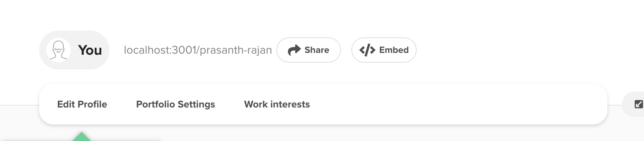Click the gray strip below the tab bar
Image resolution: width=644 pixels, height=141 pixels.
pyautogui.click(x=386, y=133)
